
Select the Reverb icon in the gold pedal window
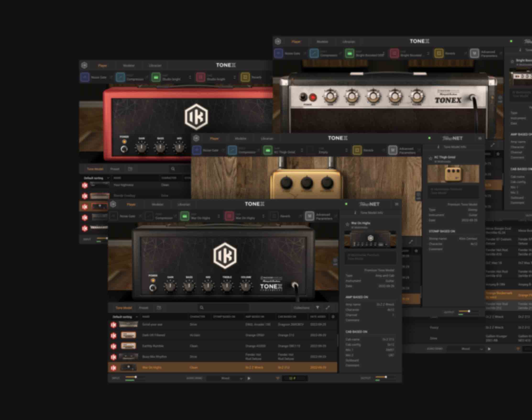357,150
